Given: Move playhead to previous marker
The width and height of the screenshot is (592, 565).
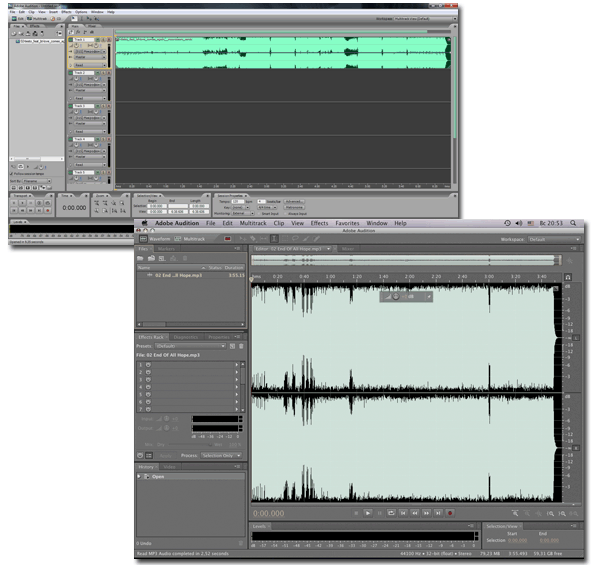Looking at the screenshot, I should coord(403,513).
